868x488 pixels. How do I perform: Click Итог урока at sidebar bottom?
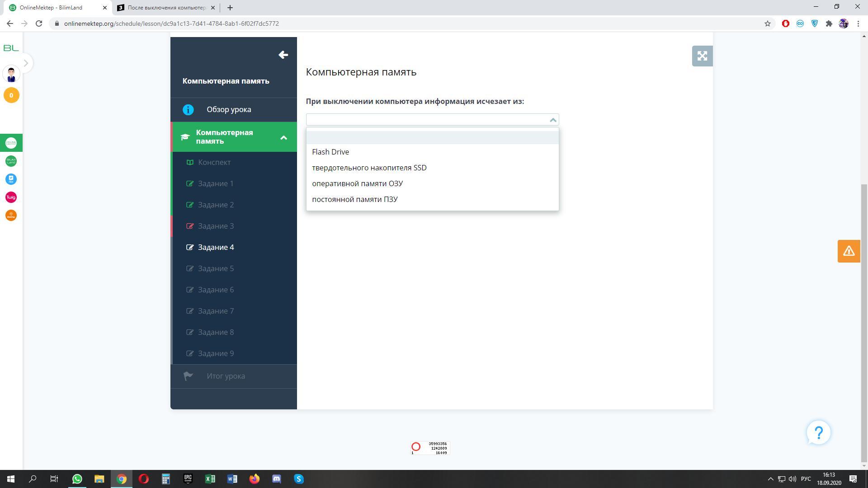pos(226,376)
